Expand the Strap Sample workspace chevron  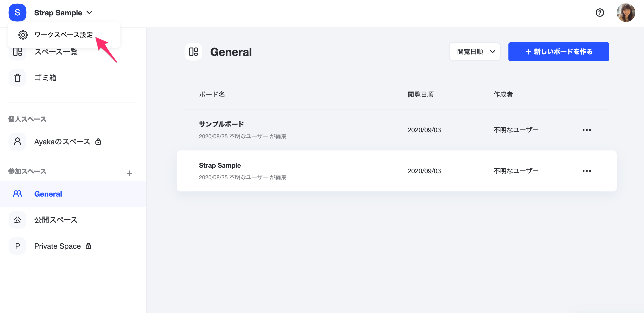90,13
